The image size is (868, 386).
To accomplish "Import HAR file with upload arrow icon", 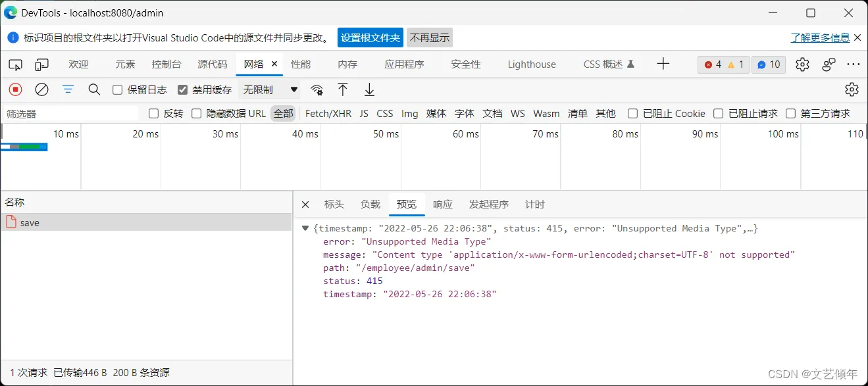I will pos(342,89).
